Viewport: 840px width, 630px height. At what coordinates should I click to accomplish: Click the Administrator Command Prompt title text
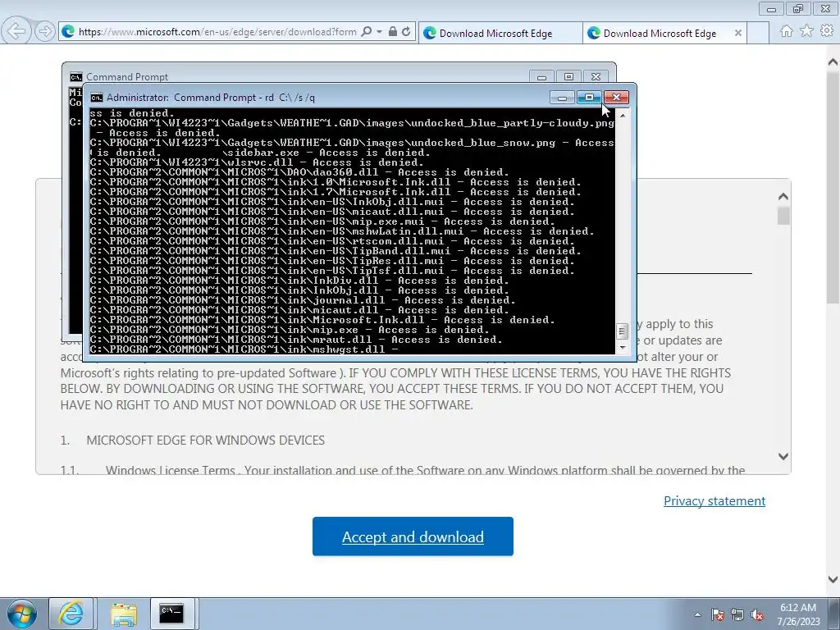[x=211, y=98]
